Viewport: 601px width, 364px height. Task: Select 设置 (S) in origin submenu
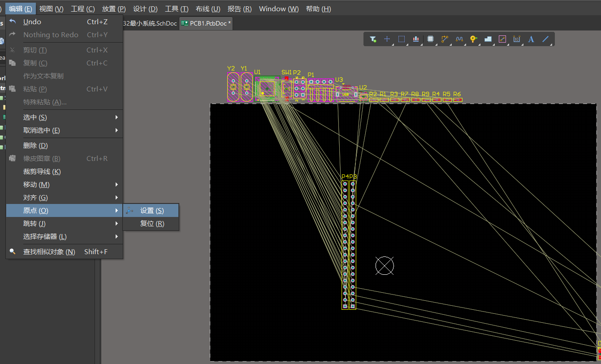151,210
